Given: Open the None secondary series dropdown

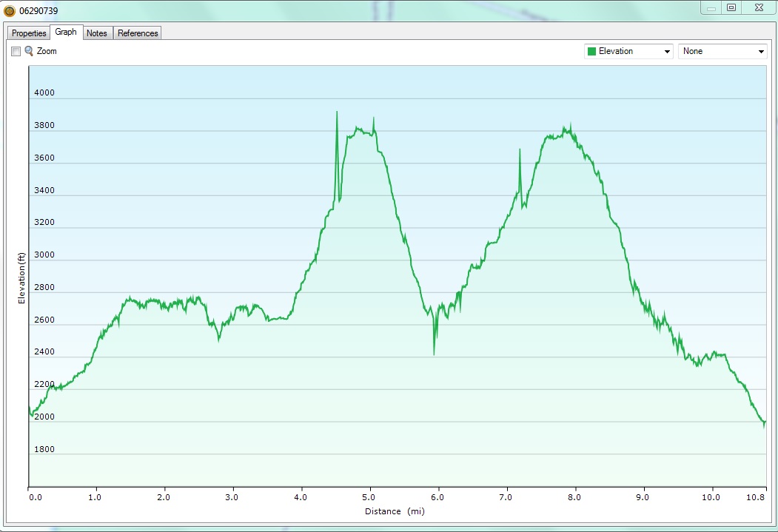Looking at the screenshot, I should [x=722, y=51].
